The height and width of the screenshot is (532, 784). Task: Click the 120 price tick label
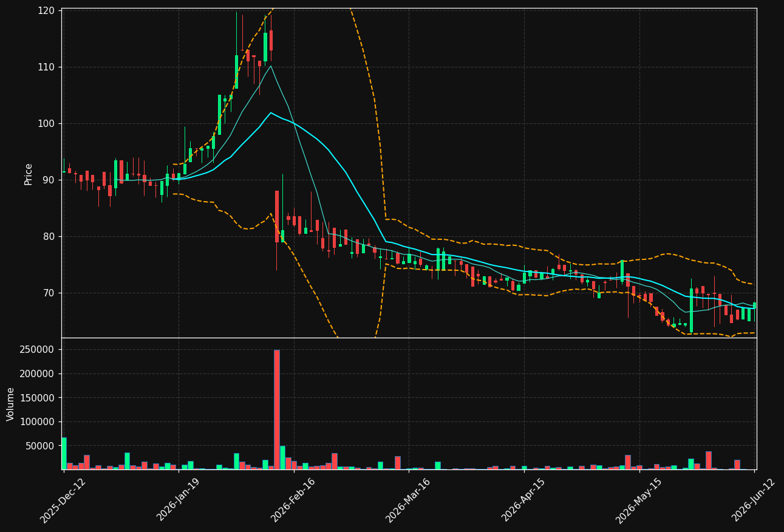[x=47, y=11]
